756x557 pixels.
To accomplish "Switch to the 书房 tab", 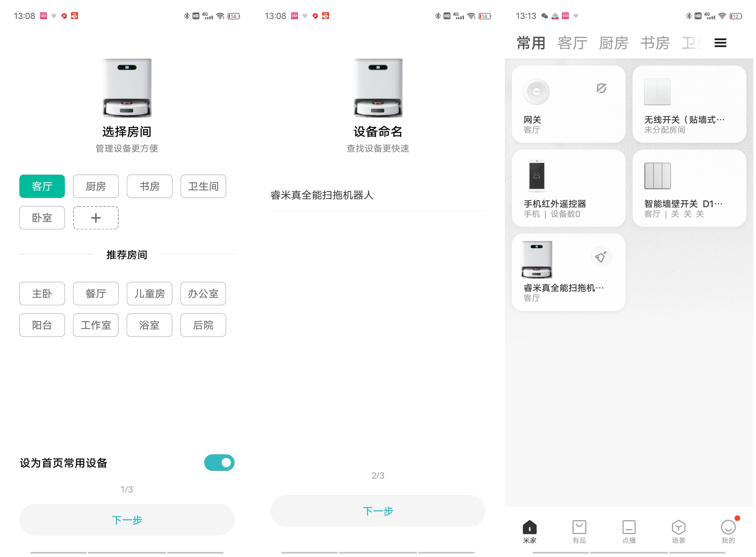I will [x=654, y=43].
